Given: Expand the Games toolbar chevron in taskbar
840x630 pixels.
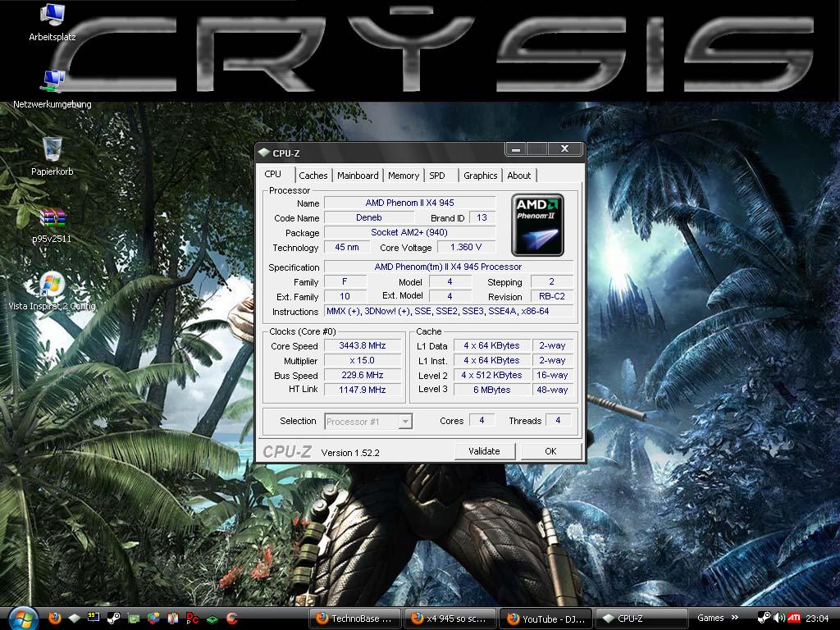Looking at the screenshot, I should click(x=735, y=618).
